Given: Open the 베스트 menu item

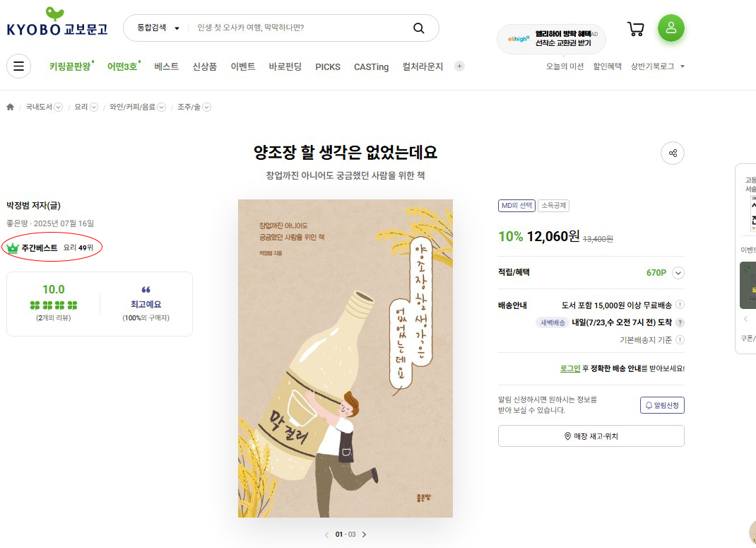Looking at the screenshot, I should click(x=166, y=66).
